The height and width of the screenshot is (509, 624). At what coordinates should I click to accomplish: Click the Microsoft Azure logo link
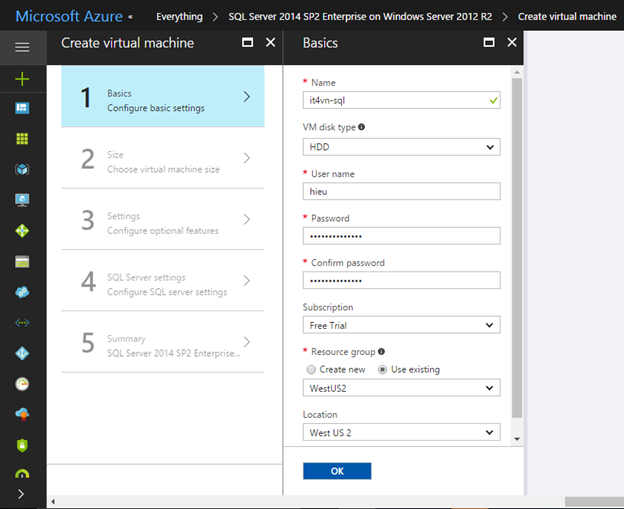click(69, 16)
